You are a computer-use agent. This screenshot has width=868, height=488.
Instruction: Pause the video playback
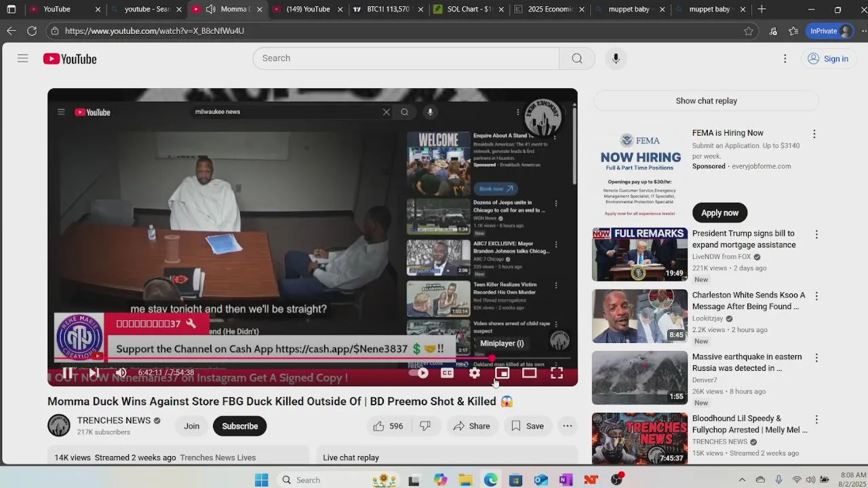coord(68,373)
